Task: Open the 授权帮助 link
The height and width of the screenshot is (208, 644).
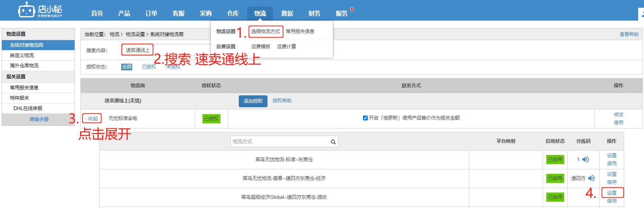Action: tap(282, 101)
